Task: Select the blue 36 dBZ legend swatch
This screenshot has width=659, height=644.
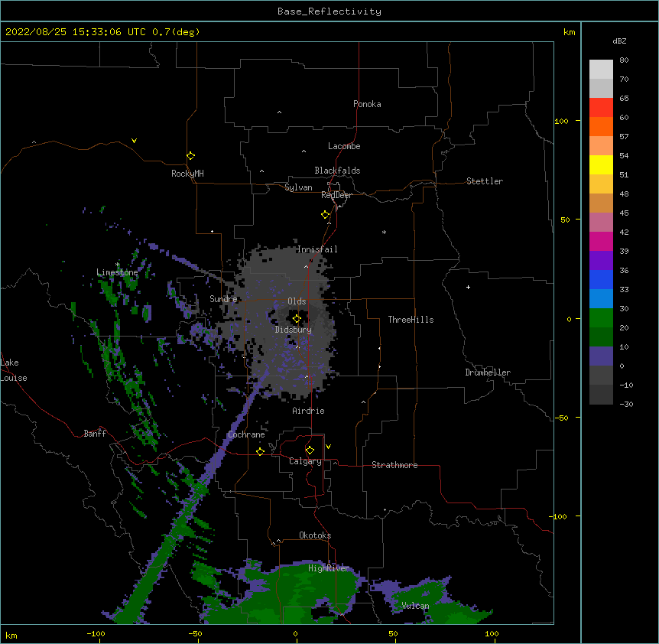Action: (601, 279)
